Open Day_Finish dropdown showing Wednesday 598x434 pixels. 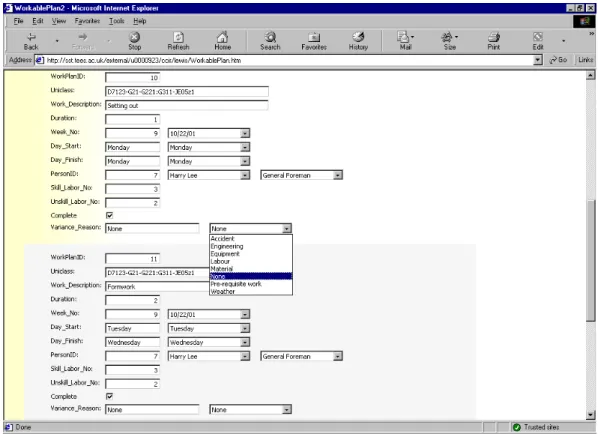coord(245,342)
